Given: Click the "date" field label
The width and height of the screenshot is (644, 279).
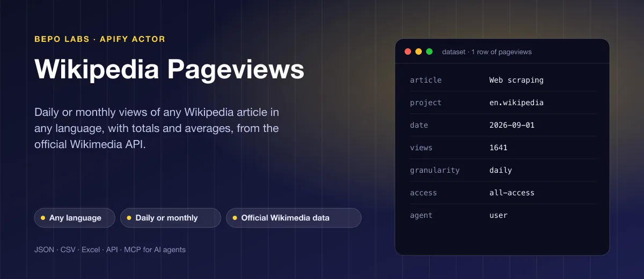Looking at the screenshot, I should click(419, 125).
